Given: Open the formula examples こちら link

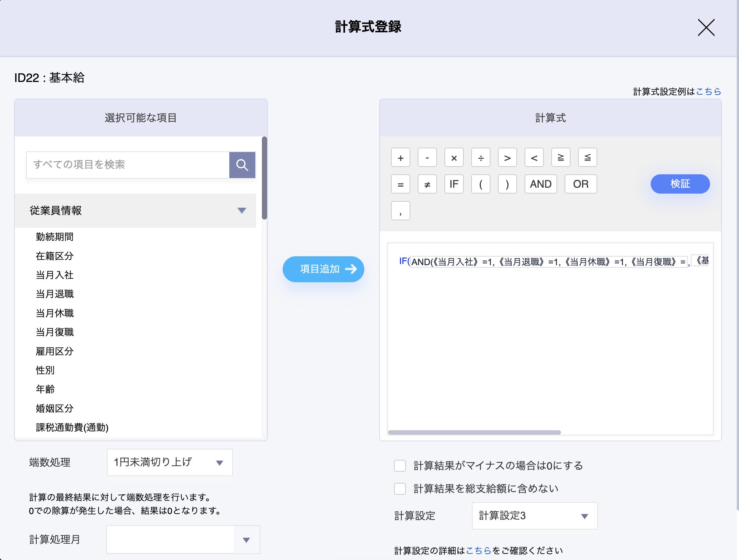Looking at the screenshot, I should pos(708,91).
